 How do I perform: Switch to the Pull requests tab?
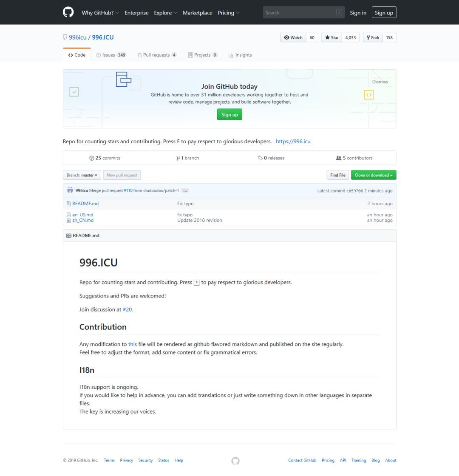157,55
